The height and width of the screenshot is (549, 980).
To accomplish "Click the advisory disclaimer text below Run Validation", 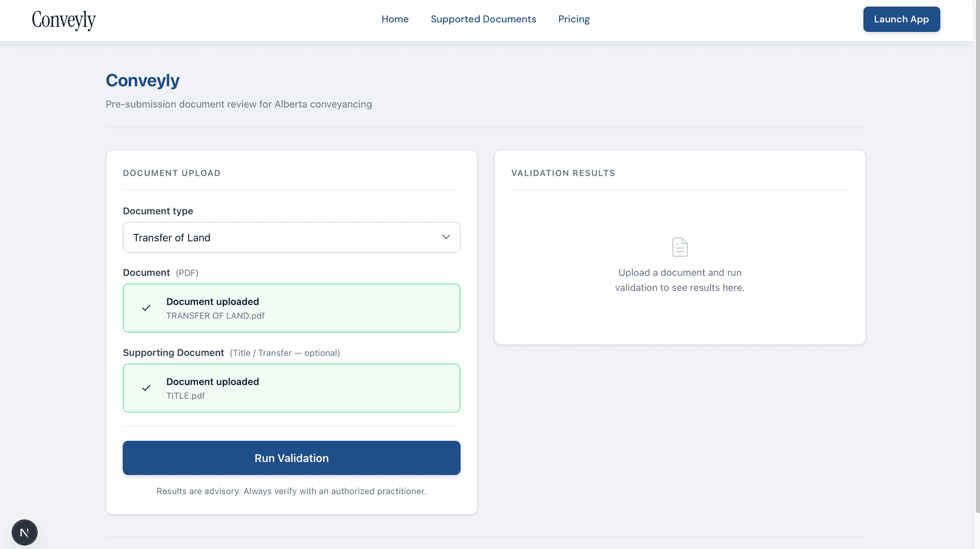I will pyautogui.click(x=291, y=491).
